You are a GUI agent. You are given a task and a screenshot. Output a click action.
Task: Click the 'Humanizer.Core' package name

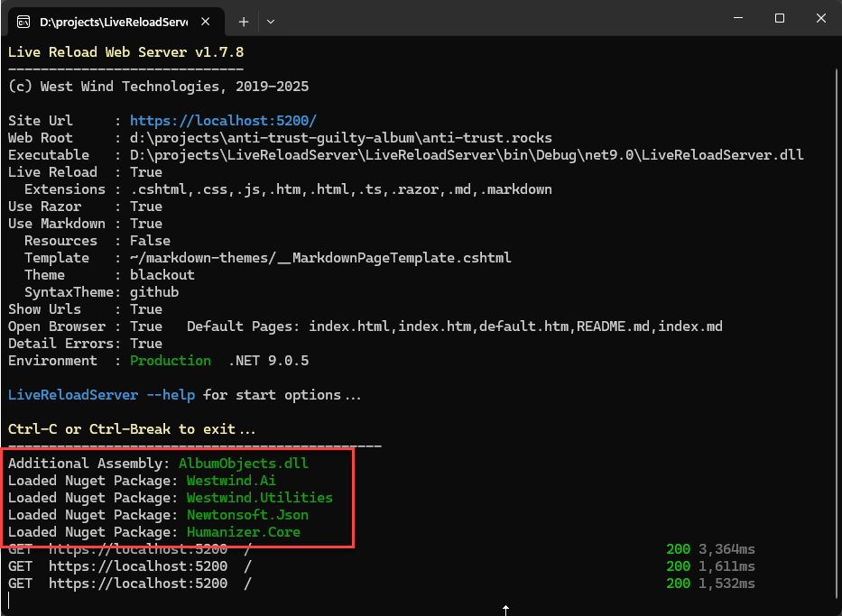244,532
